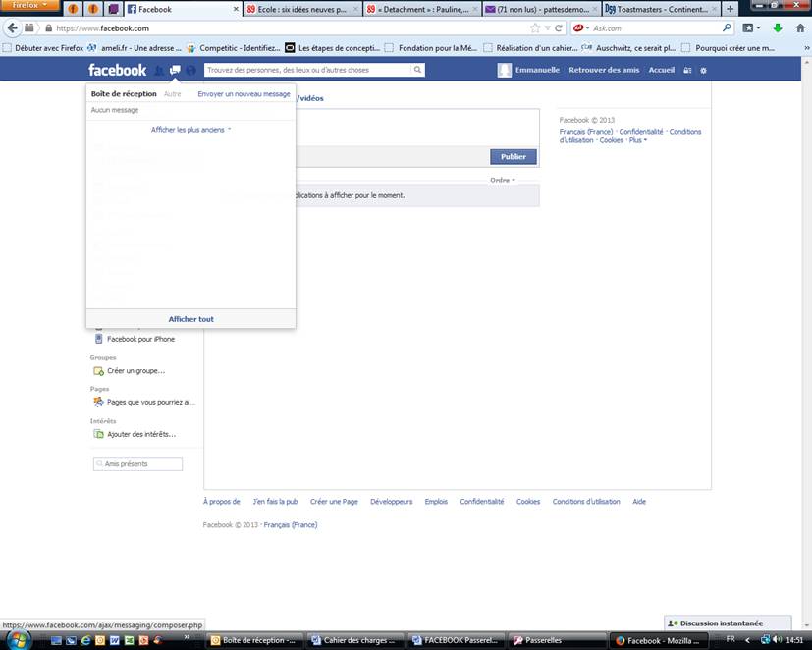Click Envoyer un nouveau message link
Screen dimensions: 812x650
244,94
